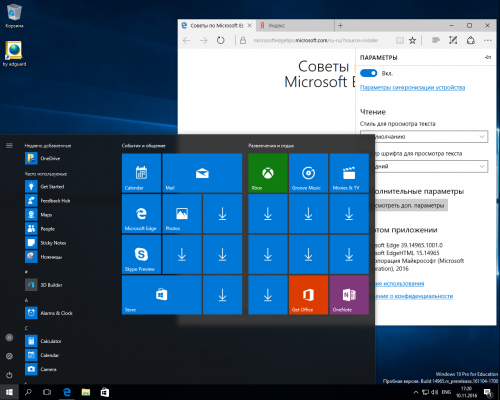This screenshot has height=400, width=500.
Task: Click the Power button in Start menu
Action: point(9,375)
